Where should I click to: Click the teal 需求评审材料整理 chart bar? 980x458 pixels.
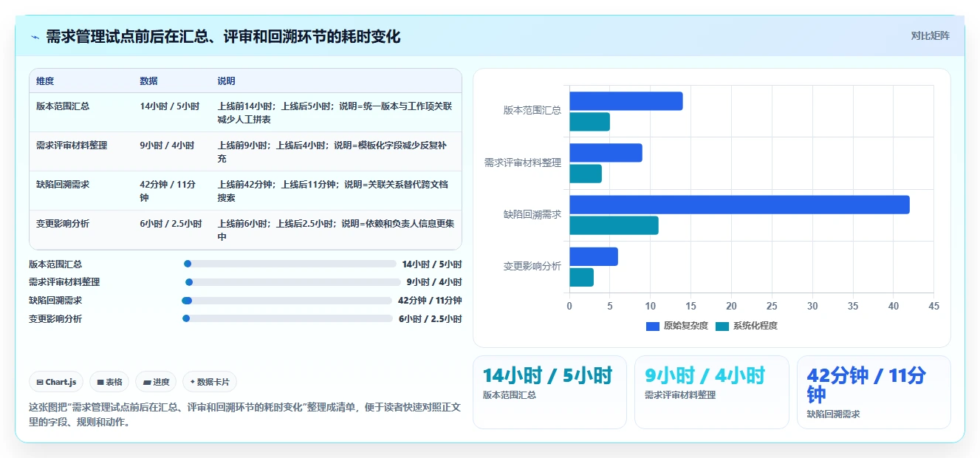click(586, 174)
